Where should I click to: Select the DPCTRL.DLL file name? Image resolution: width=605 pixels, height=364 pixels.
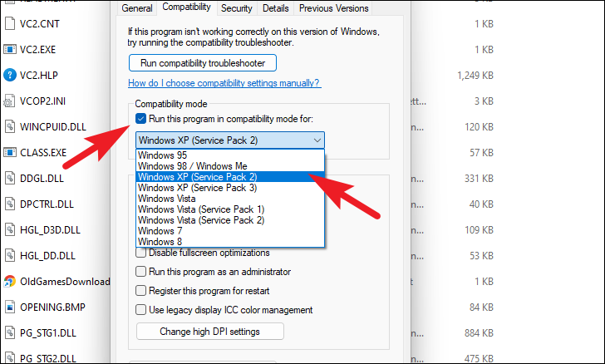click(x=47, y=204)
